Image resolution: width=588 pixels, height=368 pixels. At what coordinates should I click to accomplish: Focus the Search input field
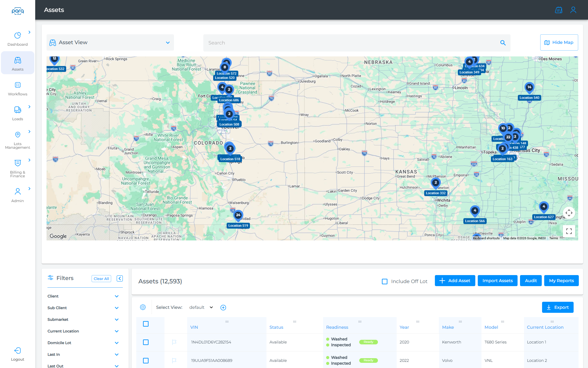tap(352, 43)
